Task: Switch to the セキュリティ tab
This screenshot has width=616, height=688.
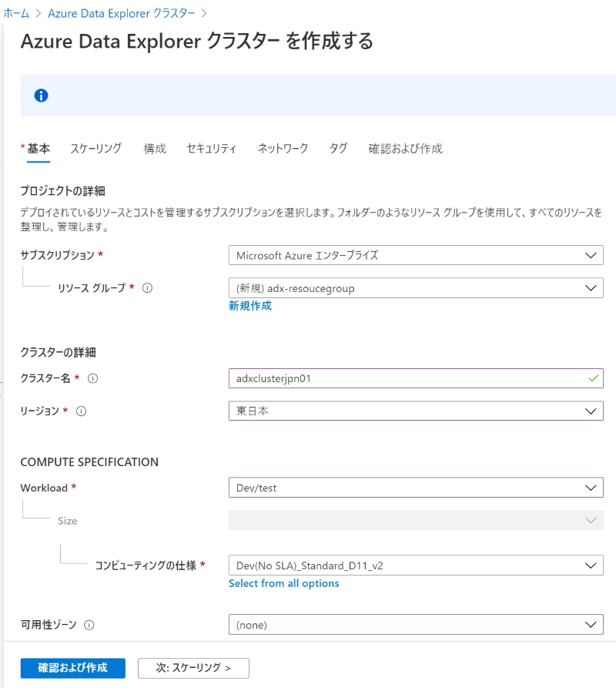Action: 211,149
